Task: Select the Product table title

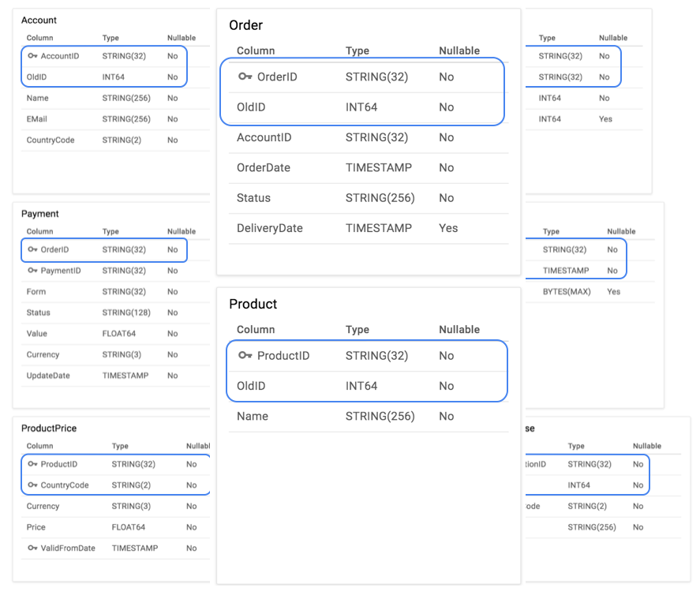Action: click(x=253, y=304)
